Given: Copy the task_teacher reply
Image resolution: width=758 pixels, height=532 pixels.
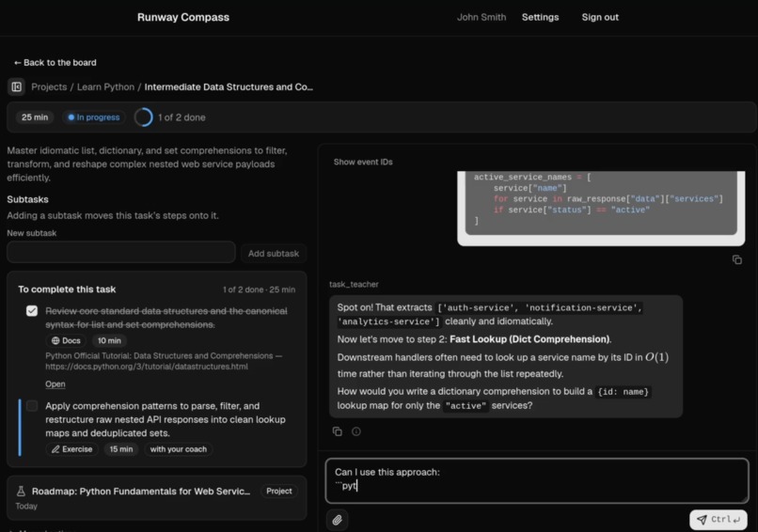Looking at the screenshot, I should [338, 431].
